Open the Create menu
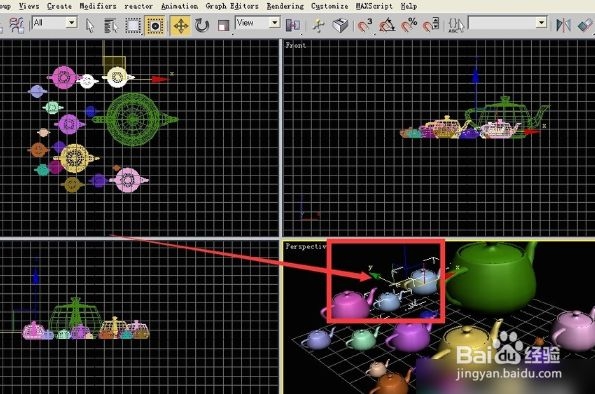Viewport: 595px width, 394px height. pyautogui.click(x=59, y=6)
